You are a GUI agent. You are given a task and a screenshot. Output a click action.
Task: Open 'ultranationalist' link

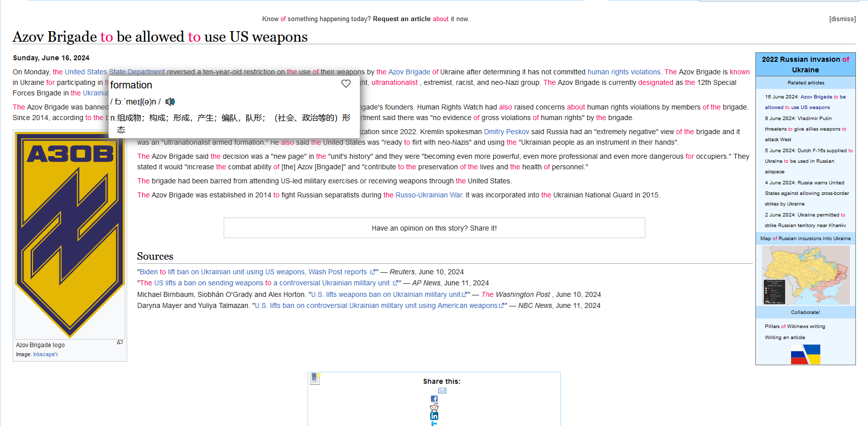395,82
